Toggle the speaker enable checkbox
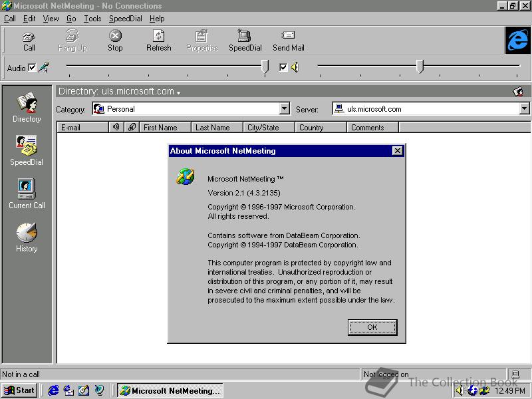532x399 pixels. point(283,67)
